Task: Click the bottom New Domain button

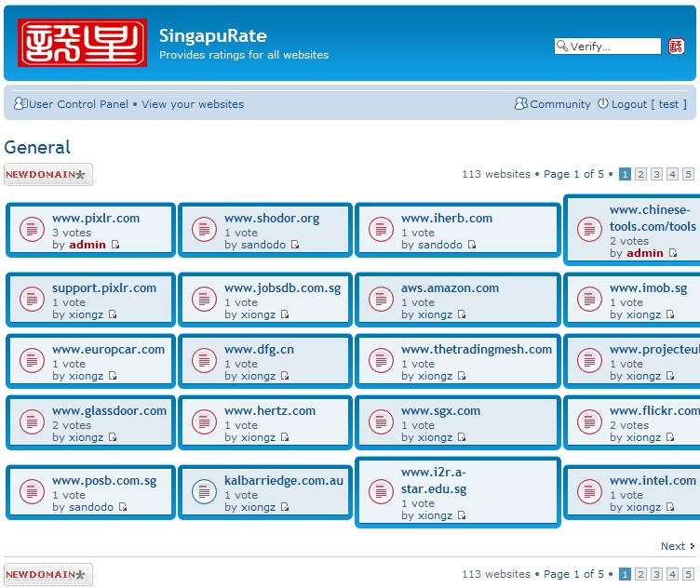Action: [x=48, y=575]
